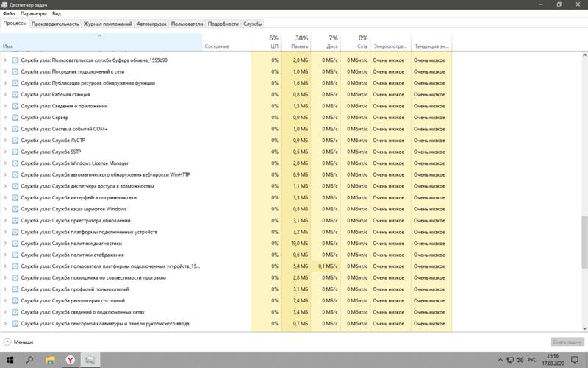Click the '0,1 МБ/с' disk value
The height and width of the screenshot is (368, 588).
328,266
